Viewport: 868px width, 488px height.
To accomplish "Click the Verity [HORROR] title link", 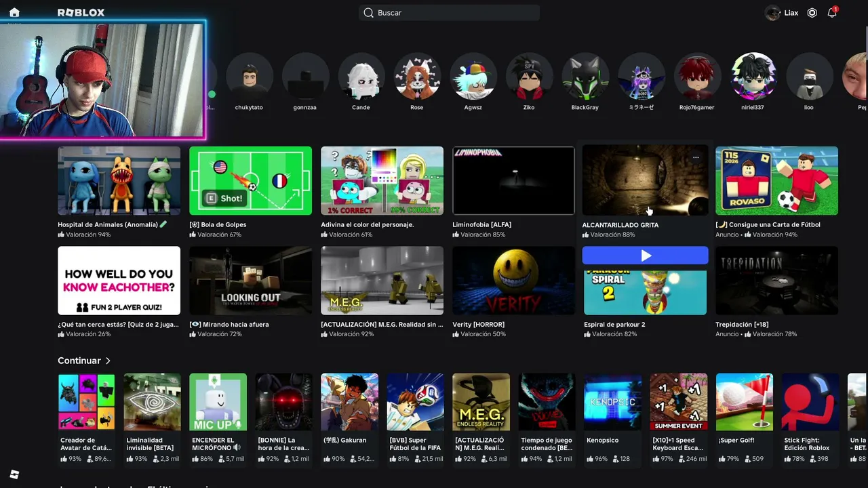I will tap(478, 325).
